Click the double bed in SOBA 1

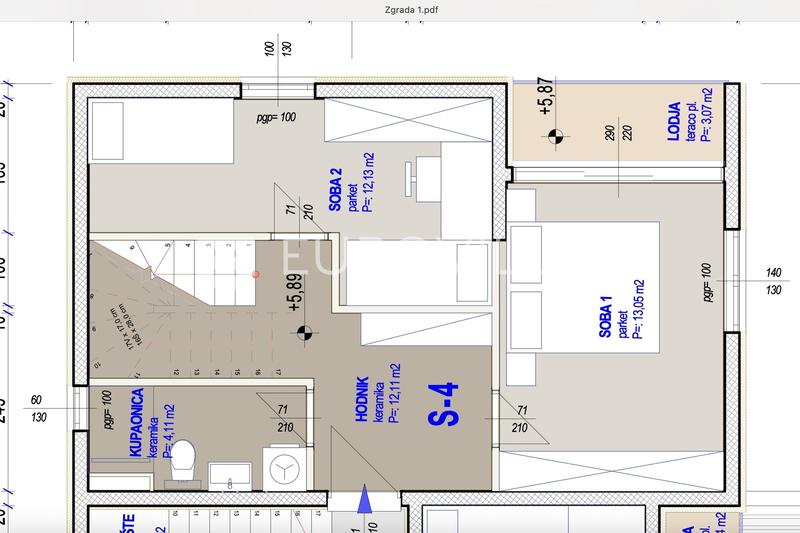click(583, 288)
